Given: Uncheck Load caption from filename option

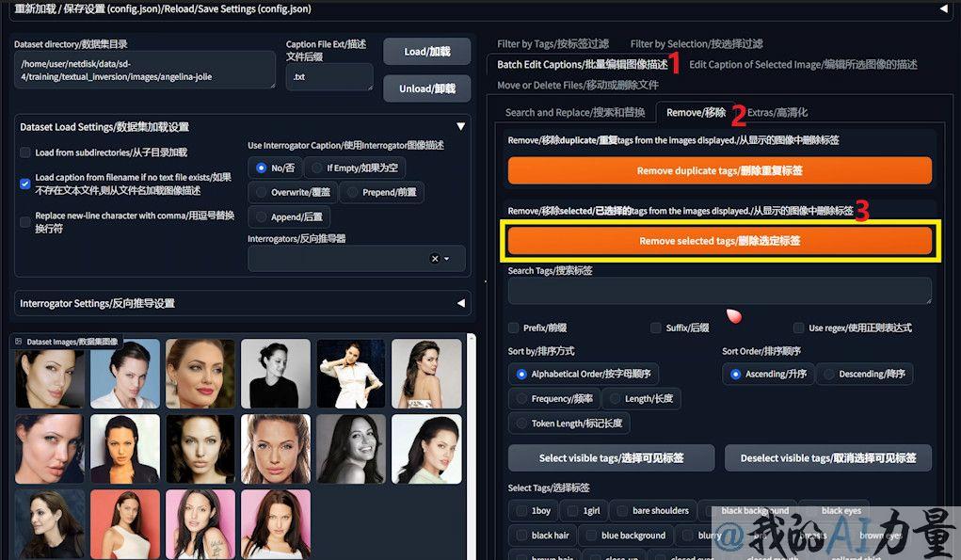Looking at the screenshot, I should [25, 184].
